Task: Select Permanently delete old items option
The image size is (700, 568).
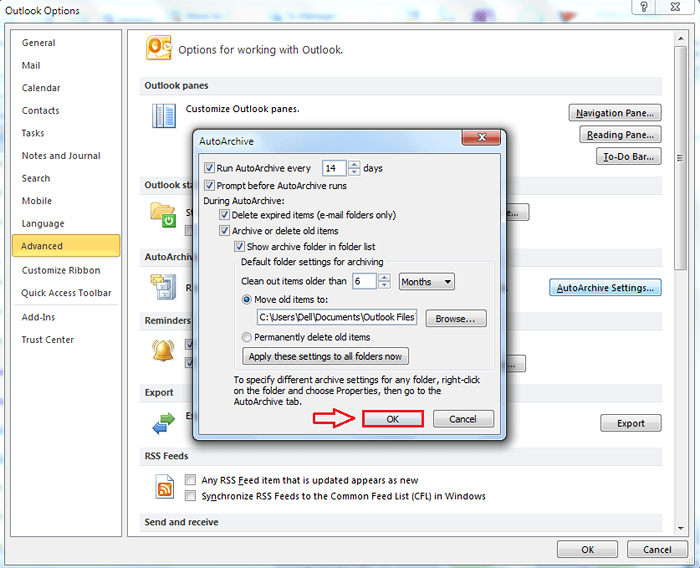Action: point(246,337)
